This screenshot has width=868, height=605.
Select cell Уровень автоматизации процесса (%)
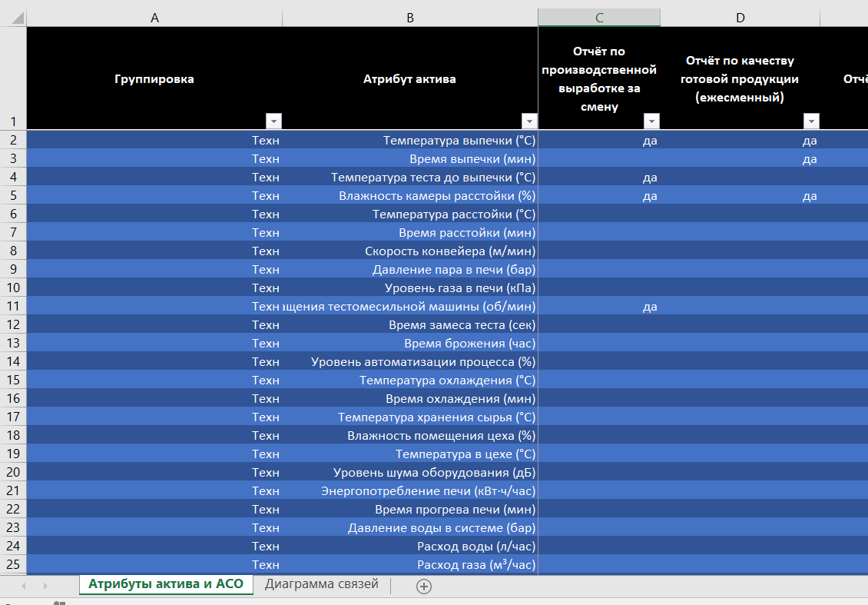click(410, 362)
